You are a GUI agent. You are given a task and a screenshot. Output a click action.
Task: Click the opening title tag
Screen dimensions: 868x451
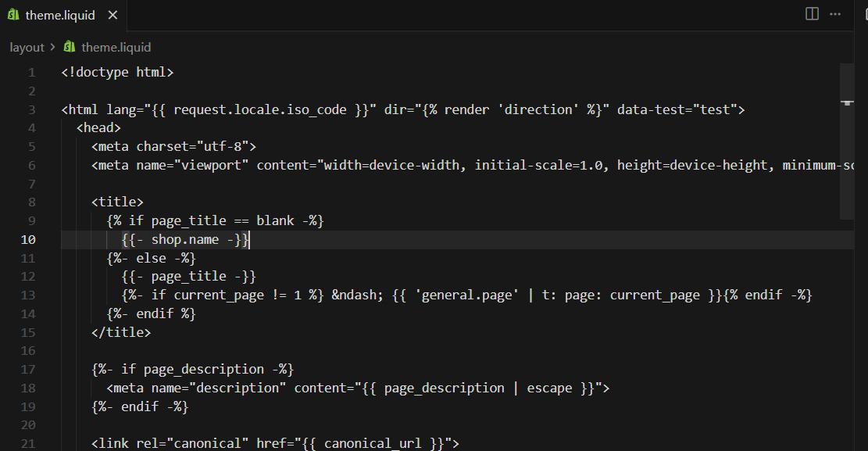(117, 202)
